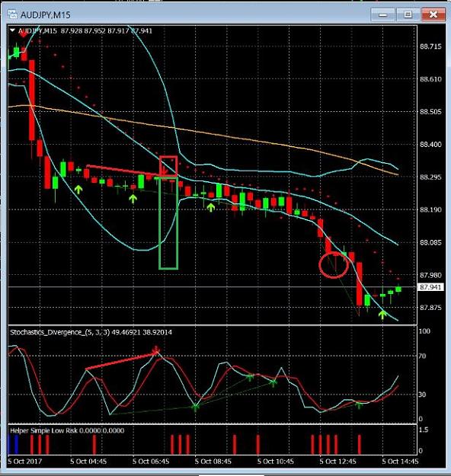Click the 5 Oct 10:45 time axis label
The image size is (451, 476).
pos(276,462)
